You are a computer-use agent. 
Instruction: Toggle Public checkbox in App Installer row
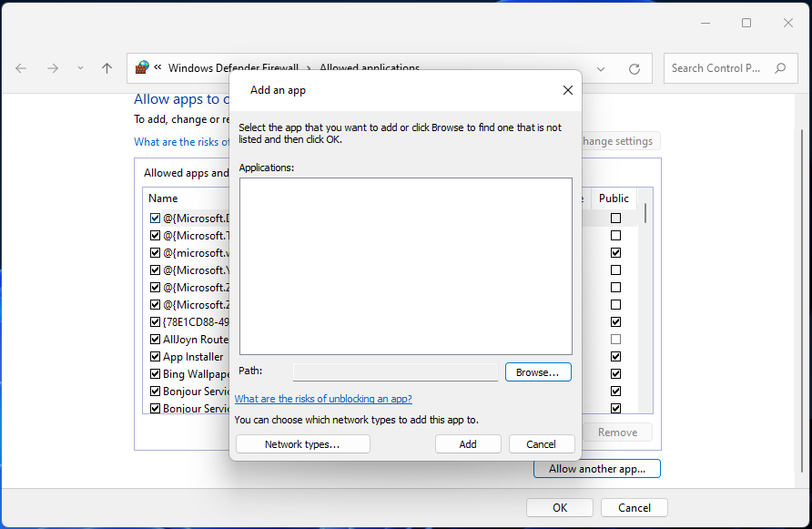tap(615, 357)
